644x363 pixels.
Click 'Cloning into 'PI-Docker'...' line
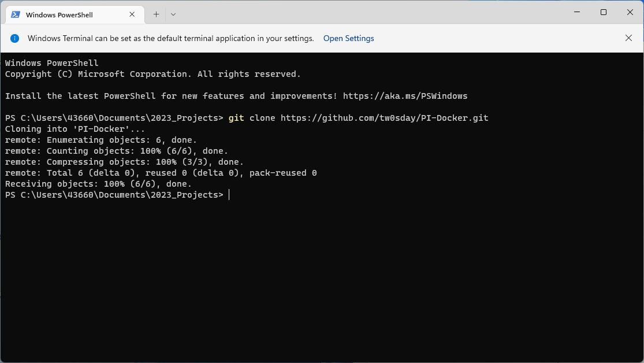(75, 129)
